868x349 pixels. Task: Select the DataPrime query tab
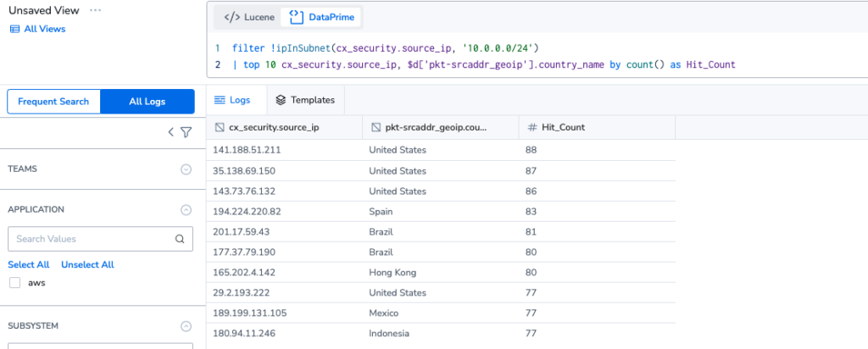321,17
